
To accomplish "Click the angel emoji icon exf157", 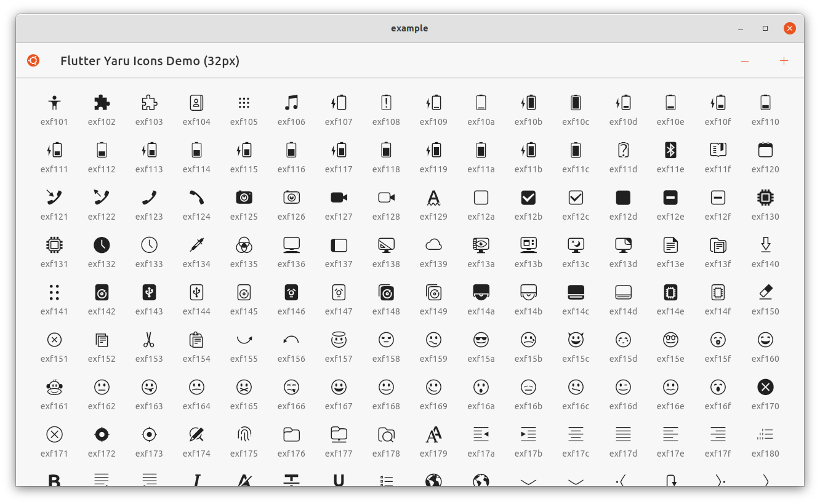I will coord(339,339).
